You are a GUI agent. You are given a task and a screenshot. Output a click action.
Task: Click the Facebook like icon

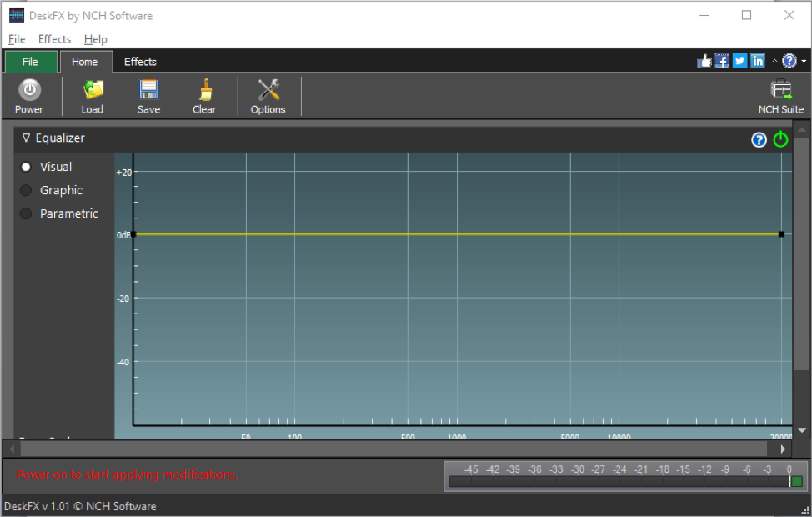(x=704, y=60)
